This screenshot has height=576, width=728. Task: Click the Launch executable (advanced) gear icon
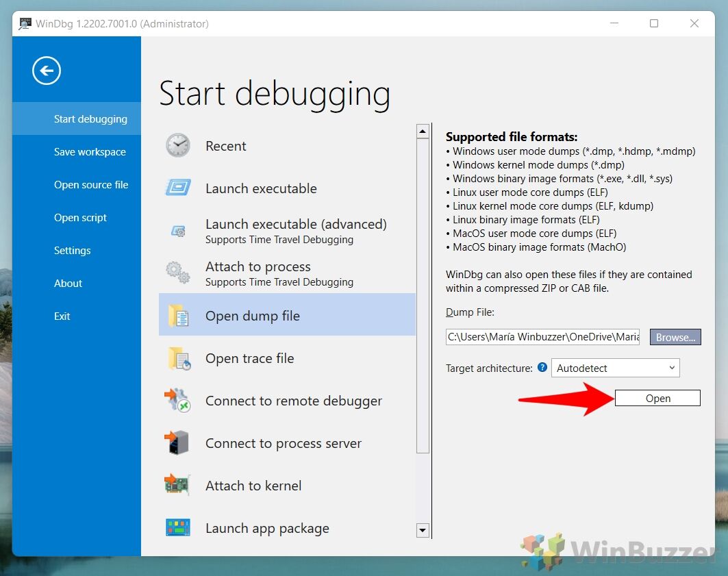[178, 231]
